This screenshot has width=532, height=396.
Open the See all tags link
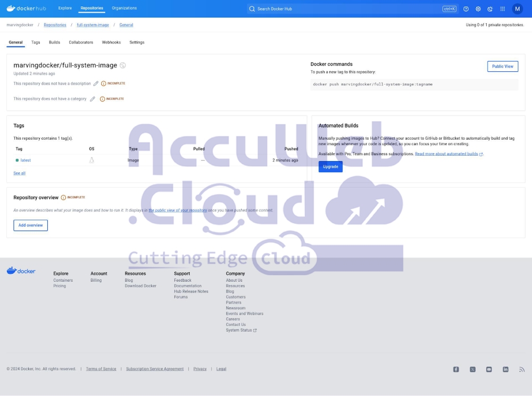(19, 173)
